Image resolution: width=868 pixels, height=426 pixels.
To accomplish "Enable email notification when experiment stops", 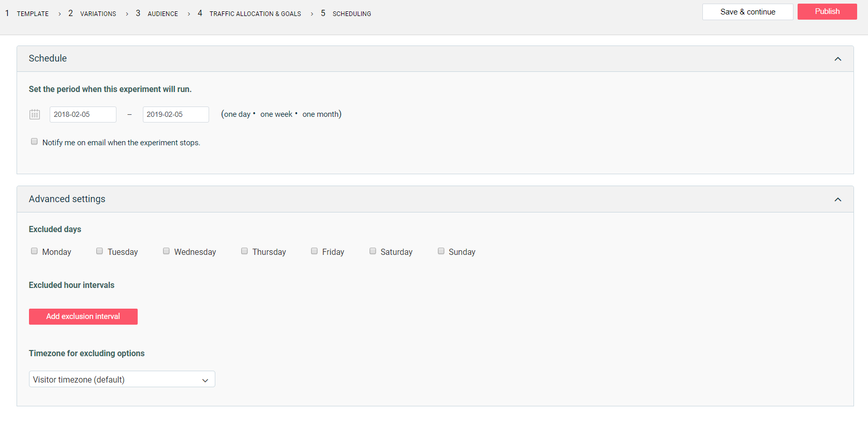I will [34, 142].
